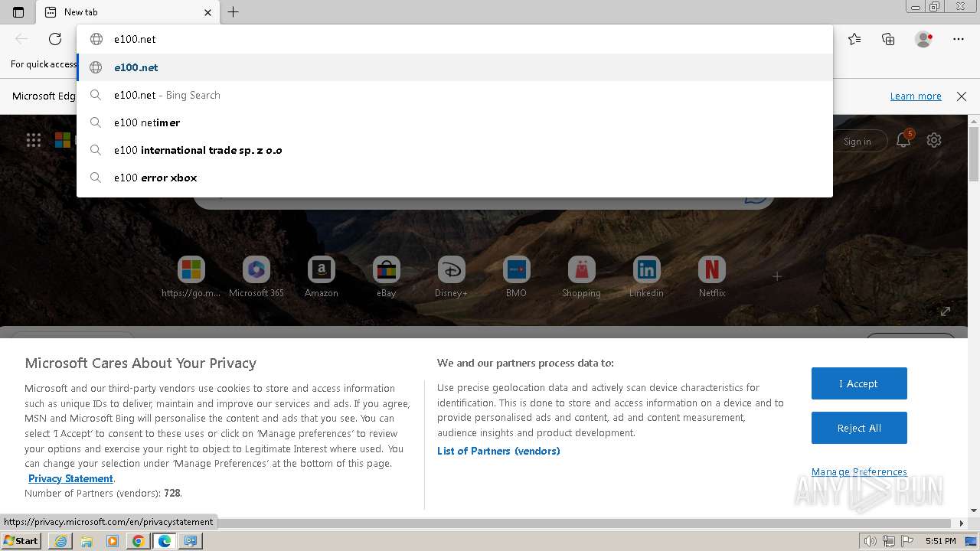This screenshot has width=980, height=551.
Task: Choose the e100.net - Bing Search suggestion
Action: [x=455, y=95]
